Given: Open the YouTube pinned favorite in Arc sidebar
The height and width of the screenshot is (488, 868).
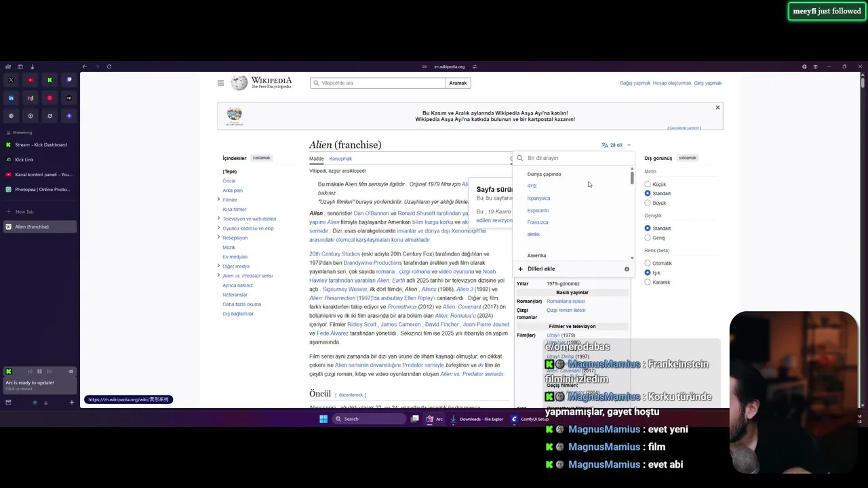Looking at the screenshot, I should [x=30, y=80].
